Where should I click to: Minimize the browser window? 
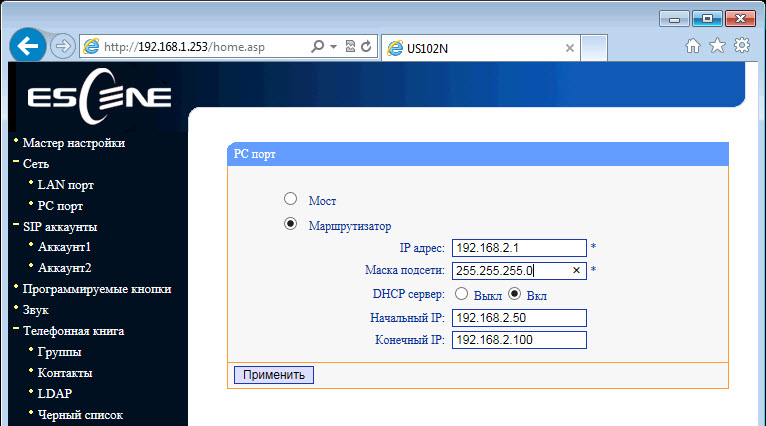(674, 19)
